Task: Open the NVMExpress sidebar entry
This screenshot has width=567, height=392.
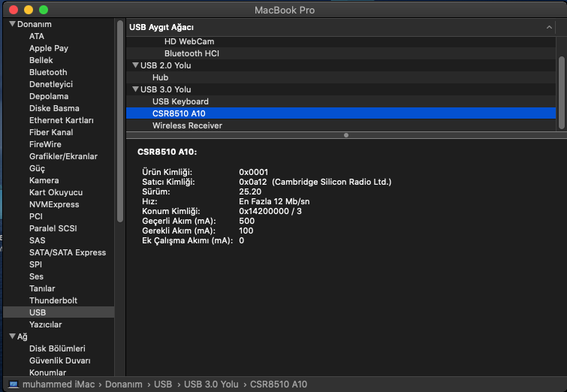Action: 53,204
